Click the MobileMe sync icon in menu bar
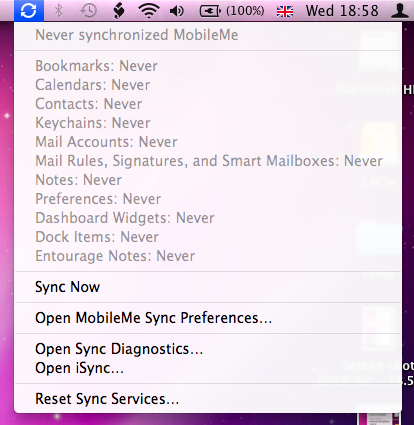The image size is (414, 425). pos(29,10)
